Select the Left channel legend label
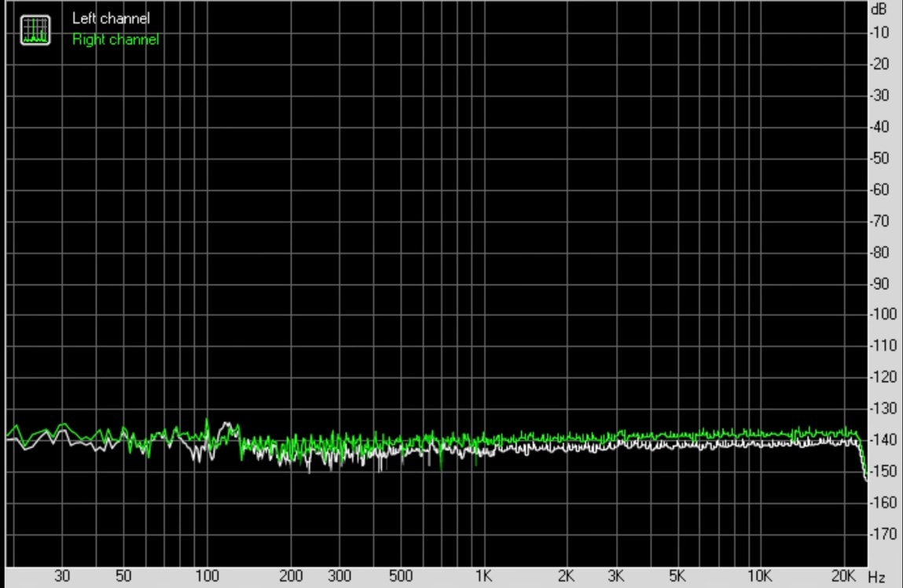903x588 pixels. click(x=111, y=18)
